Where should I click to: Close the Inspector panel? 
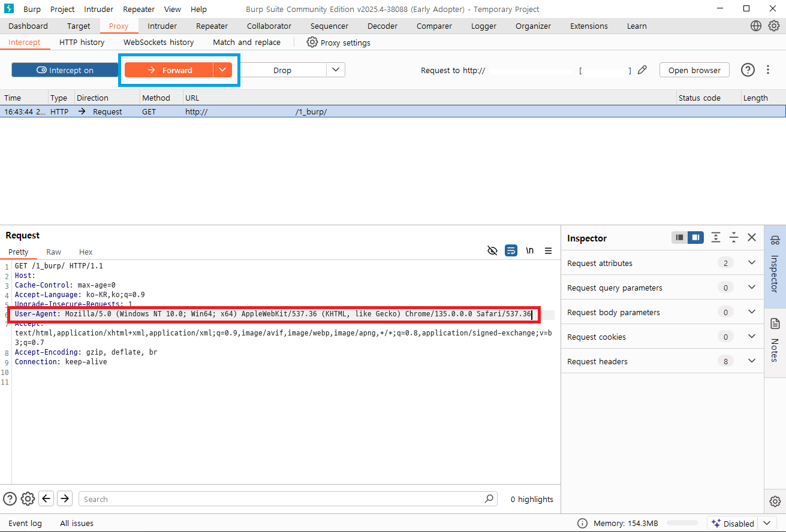coord(752,238)
